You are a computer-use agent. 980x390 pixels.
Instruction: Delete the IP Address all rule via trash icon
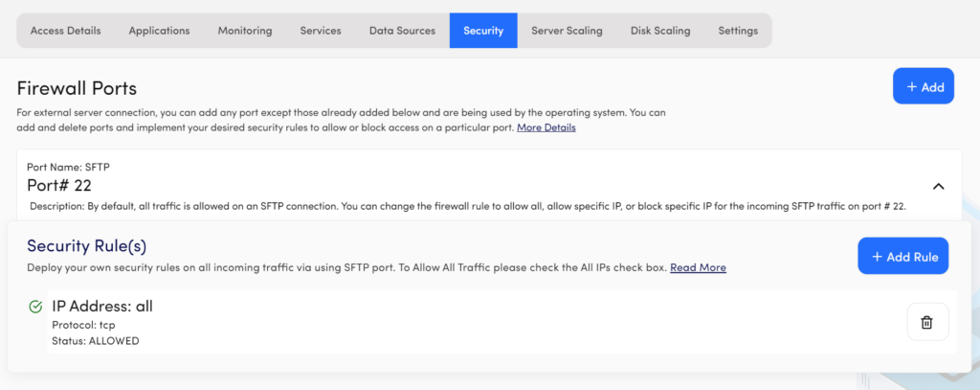point(927,322)
